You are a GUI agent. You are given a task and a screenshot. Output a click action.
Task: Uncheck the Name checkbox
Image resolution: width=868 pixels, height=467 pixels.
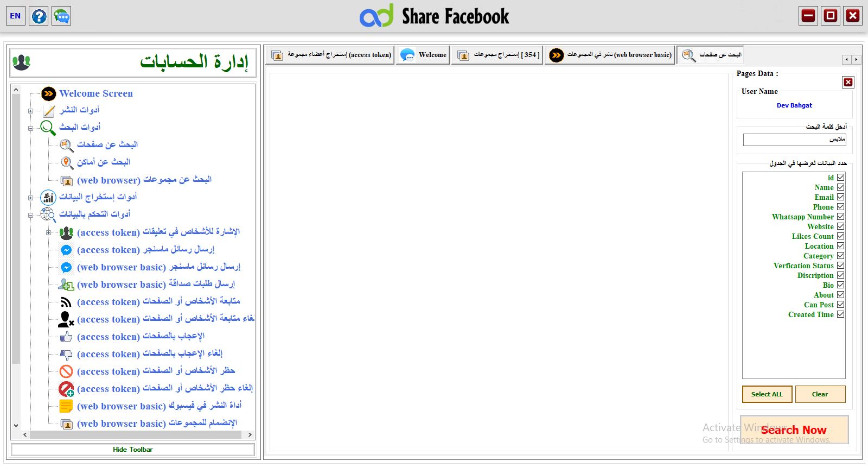tap(840, 187)
